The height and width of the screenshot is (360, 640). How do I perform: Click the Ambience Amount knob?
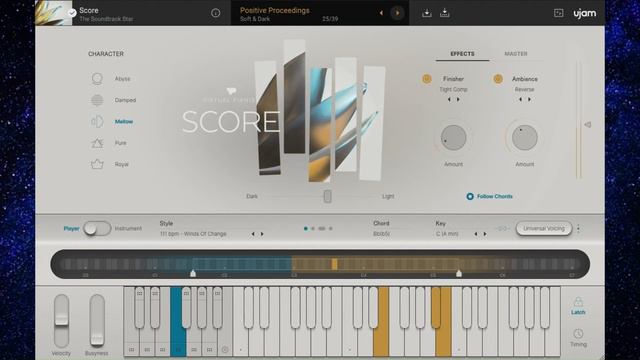524,138
